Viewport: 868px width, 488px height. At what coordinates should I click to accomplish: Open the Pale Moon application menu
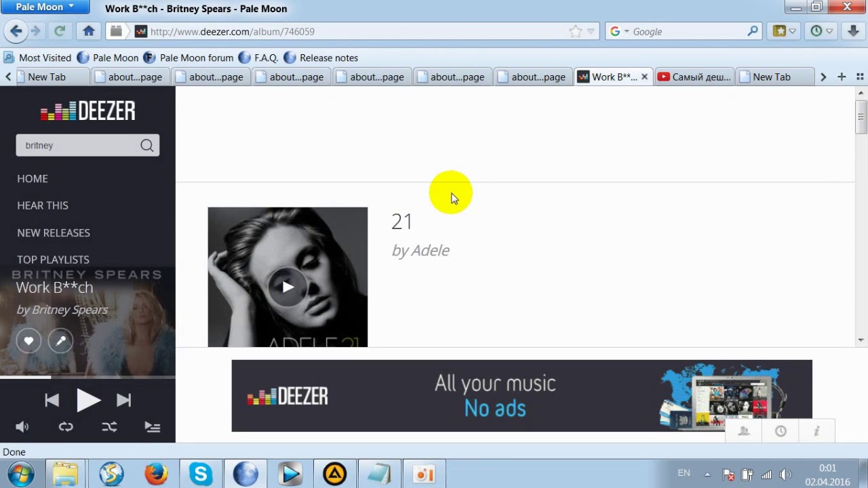point(45,7)
